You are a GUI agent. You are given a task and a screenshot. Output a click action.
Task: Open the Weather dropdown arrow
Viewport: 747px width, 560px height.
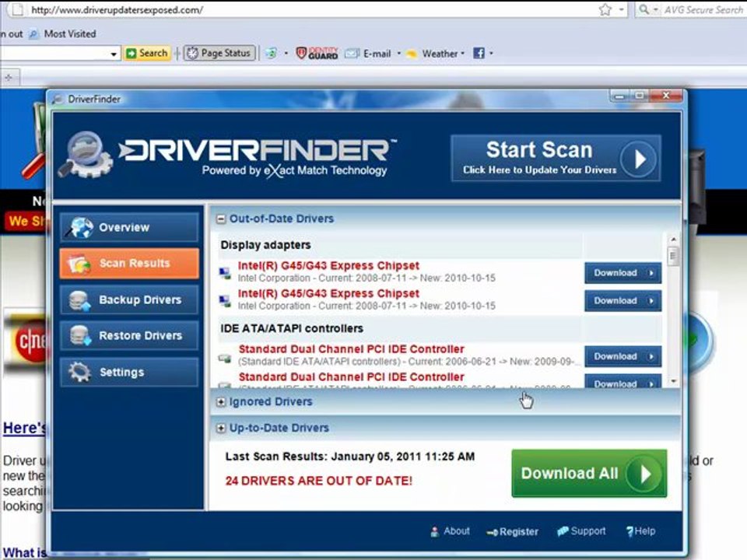[x=462, y=54]
